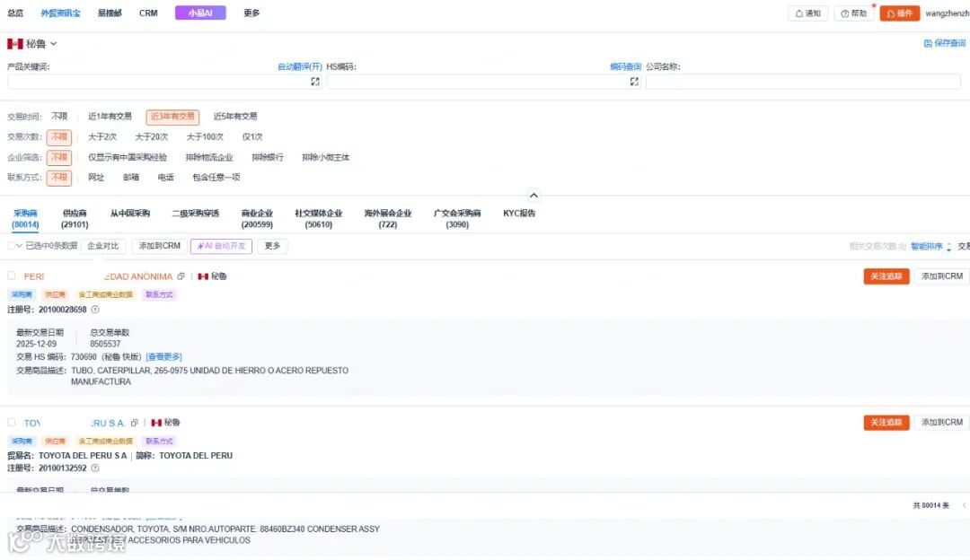Screen dimensions: 970x560
Task: Open CRM navigation item
Action: point(148,13)
